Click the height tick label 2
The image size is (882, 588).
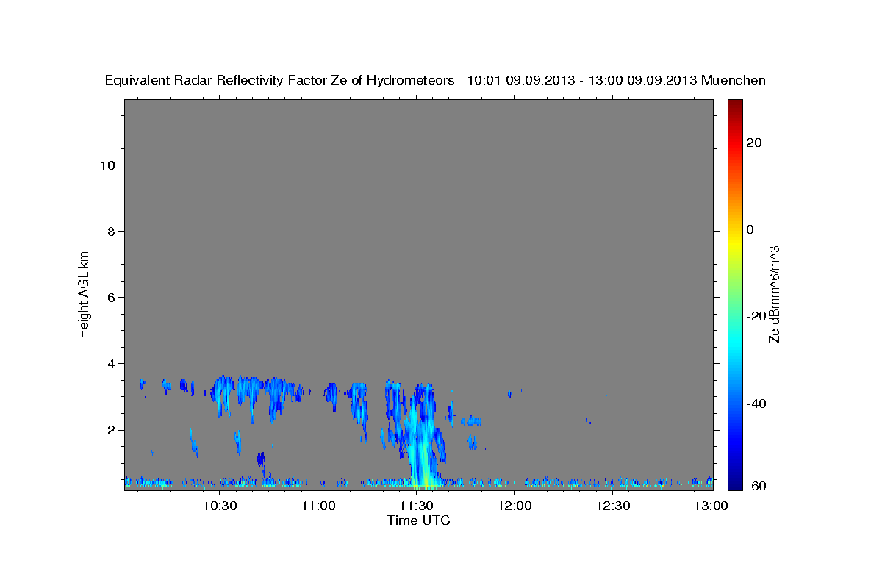[110, 430]
